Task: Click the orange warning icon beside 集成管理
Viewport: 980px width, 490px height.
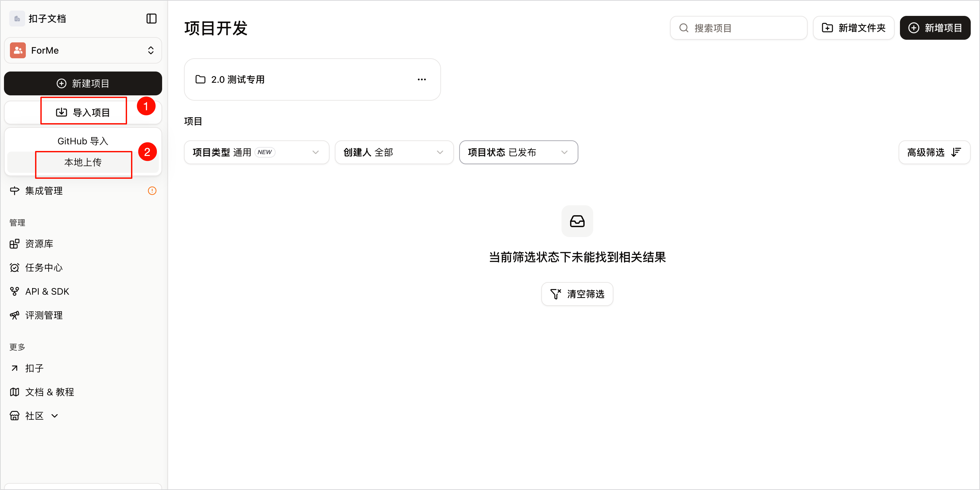Action: coord(152,191)
